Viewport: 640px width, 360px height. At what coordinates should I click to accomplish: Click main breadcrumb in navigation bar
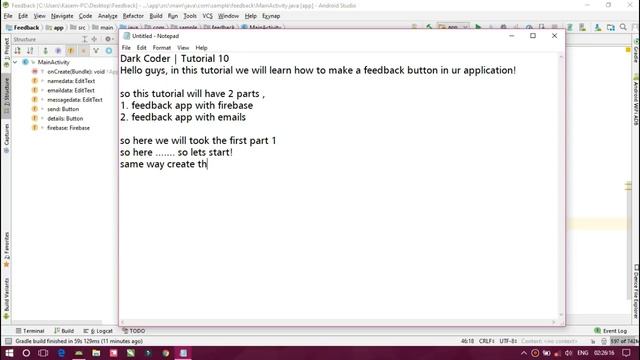103,27
